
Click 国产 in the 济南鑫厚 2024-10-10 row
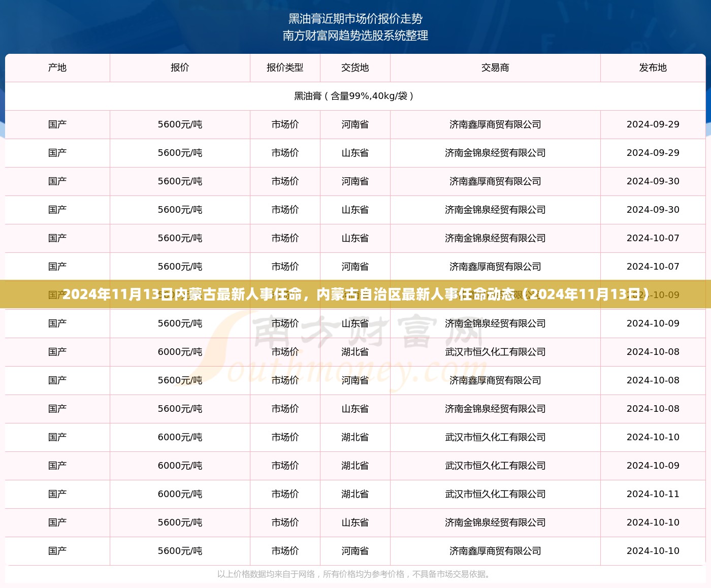tap(57, 551)
